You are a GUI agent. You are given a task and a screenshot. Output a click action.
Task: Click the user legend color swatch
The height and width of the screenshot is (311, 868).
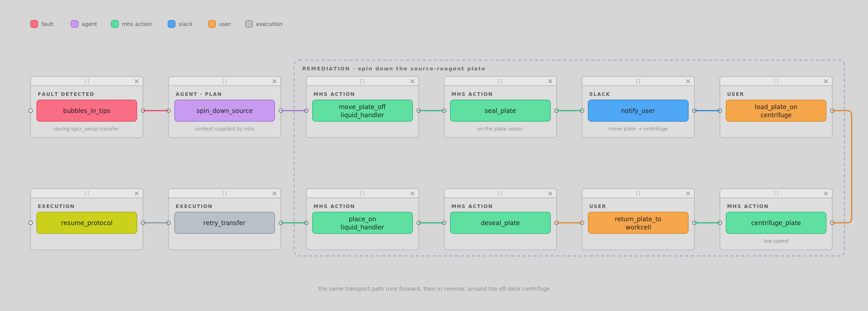pyautogui.click(x=212, y=24)
